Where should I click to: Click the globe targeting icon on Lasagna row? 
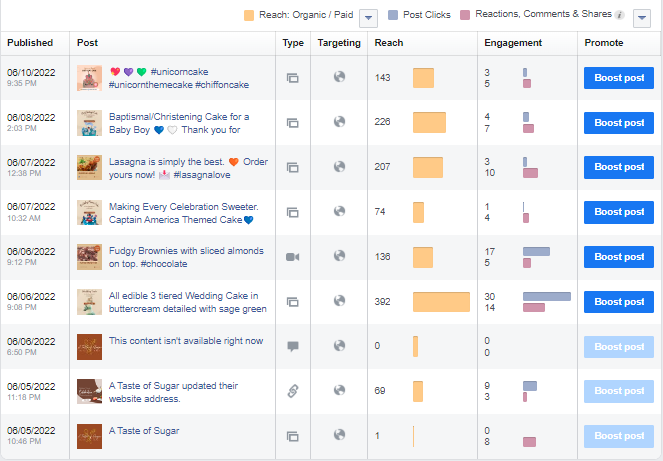[339, 166]
